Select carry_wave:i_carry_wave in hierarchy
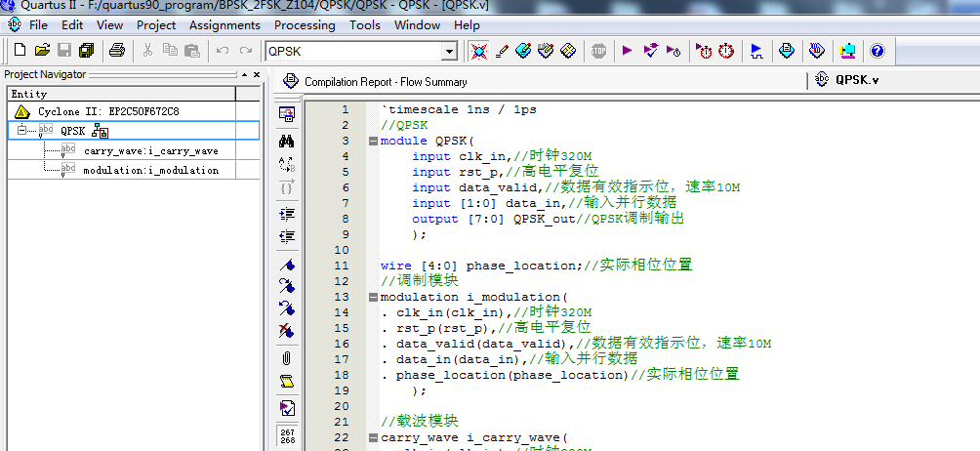 [150, 150]
